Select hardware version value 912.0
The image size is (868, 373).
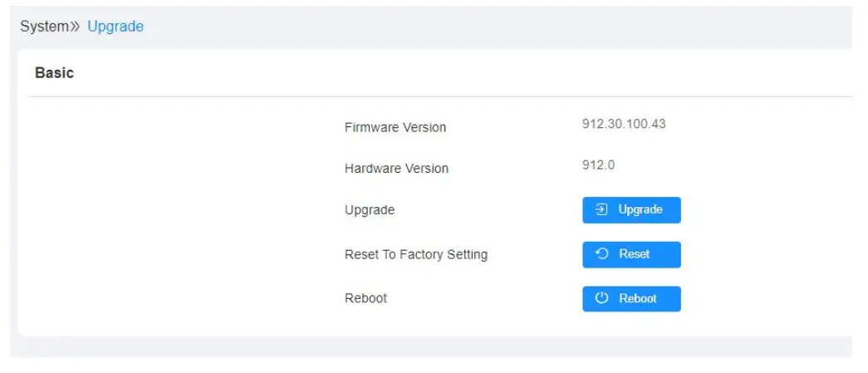(598, 164)
